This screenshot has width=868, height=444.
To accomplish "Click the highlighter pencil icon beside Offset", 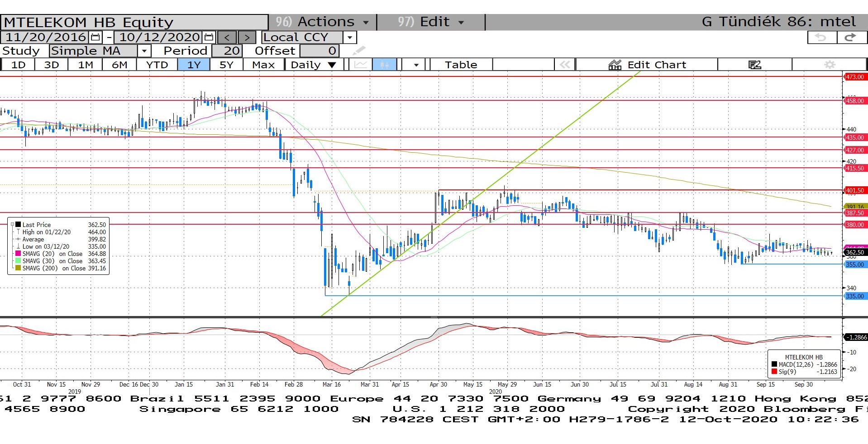I will (358, 51).
